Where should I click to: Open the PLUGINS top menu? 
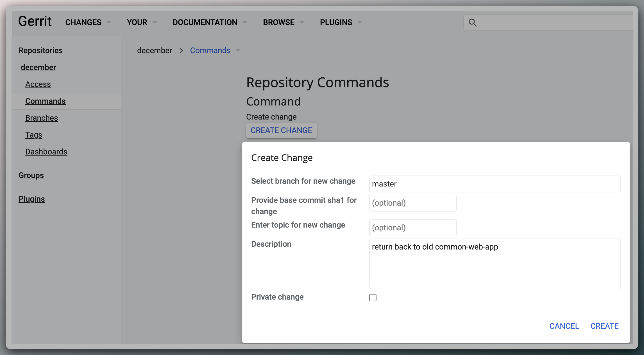point(336,22)
